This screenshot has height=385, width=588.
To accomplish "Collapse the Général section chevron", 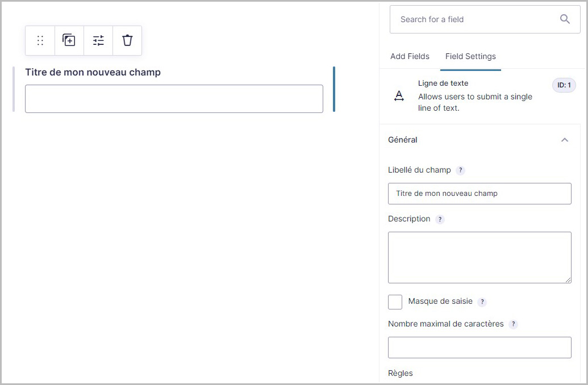I will coord(564,140).
